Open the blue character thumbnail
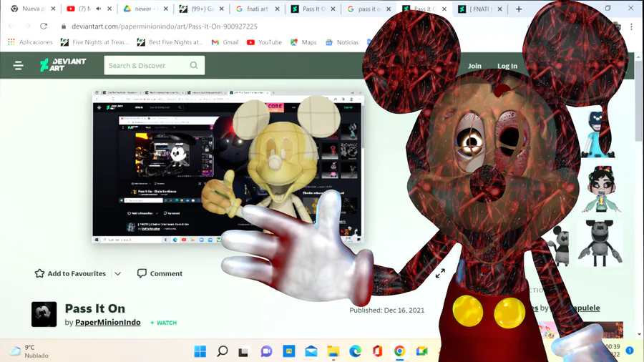644x362 pixels. 597,134
